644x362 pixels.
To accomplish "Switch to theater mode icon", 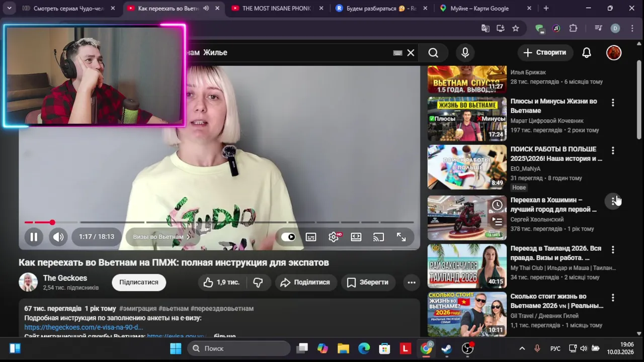I will click(x=356, y=237).
